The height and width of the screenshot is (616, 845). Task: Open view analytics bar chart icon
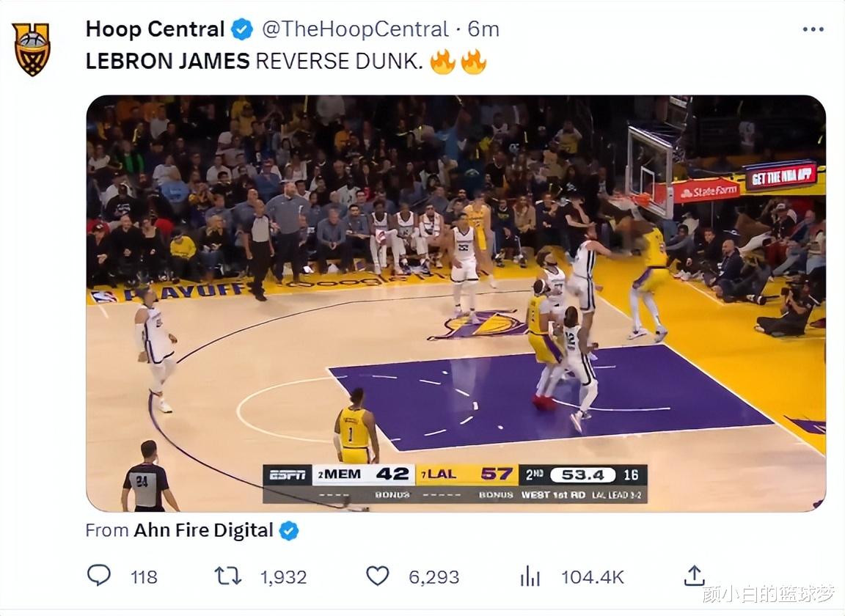click(530, 576)
